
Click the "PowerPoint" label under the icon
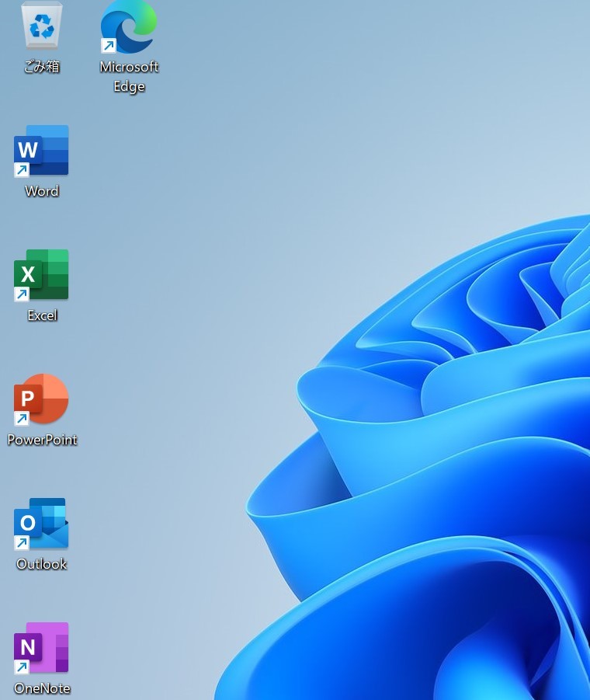pos(43,440)
